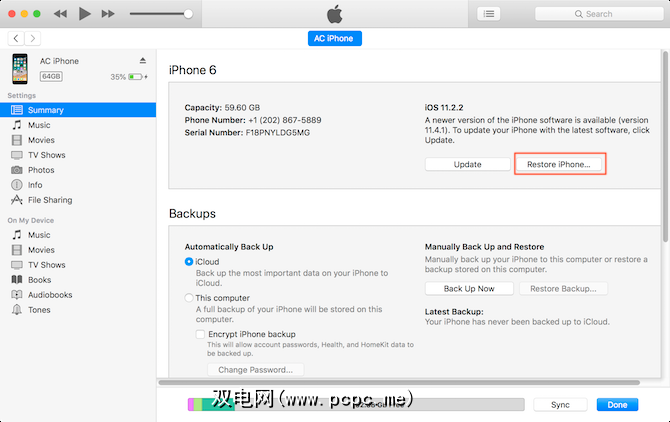Open the list view menu icon
The height and width of the screenshot is (422, 670).
488,14
